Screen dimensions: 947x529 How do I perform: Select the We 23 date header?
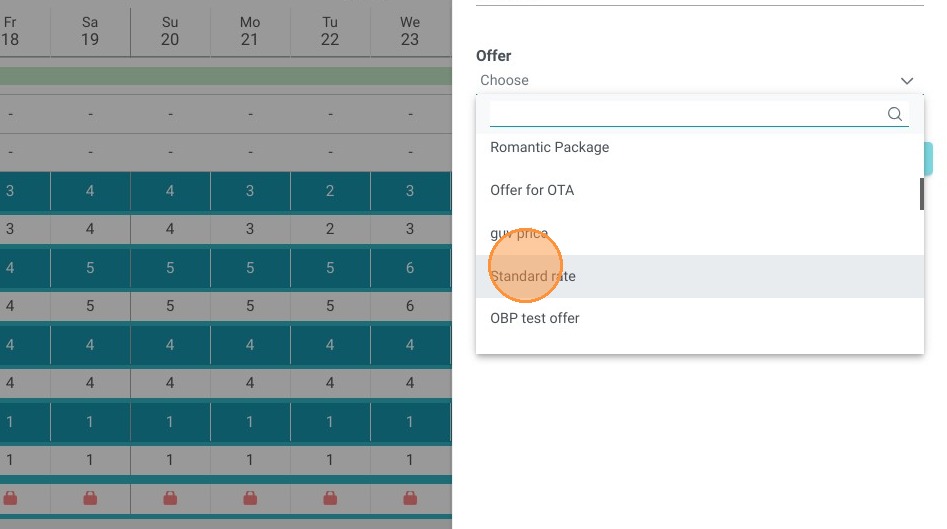410,31
